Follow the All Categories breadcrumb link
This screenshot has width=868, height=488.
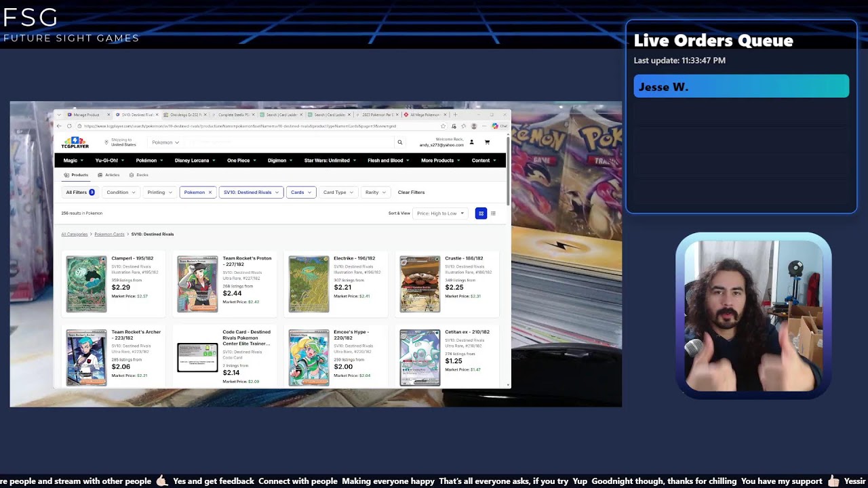pos(75,235)
